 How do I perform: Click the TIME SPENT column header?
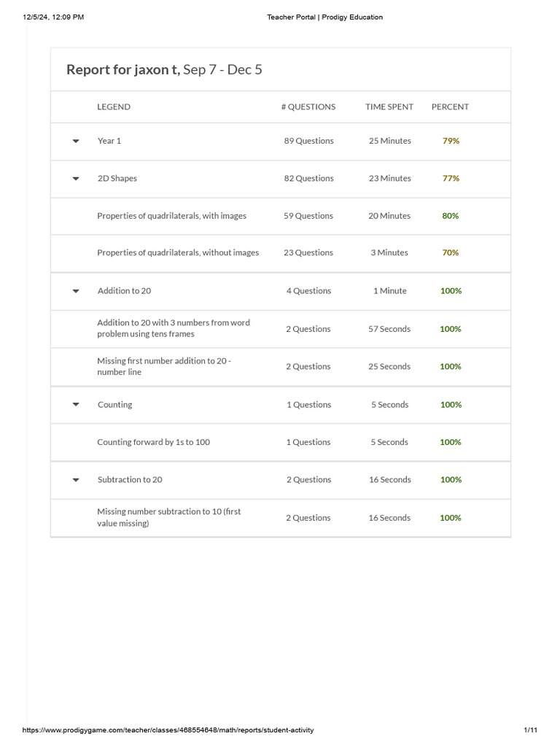tap(389, 107)
